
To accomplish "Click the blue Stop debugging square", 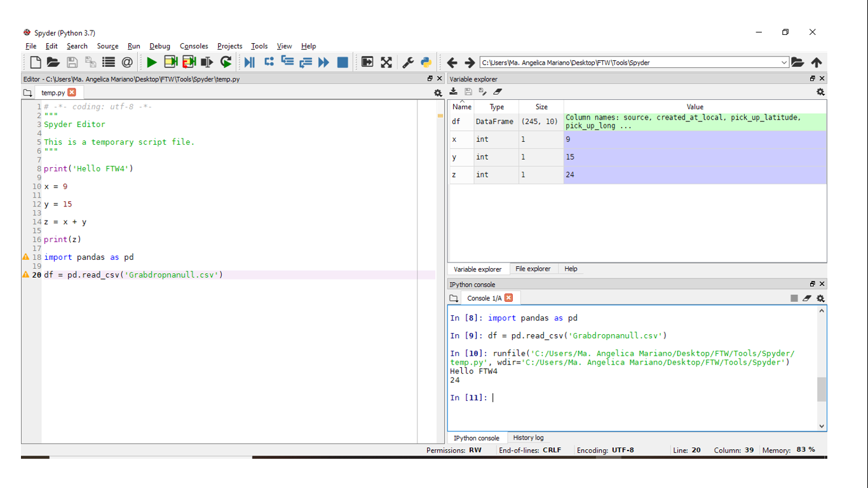I will [x=342, y=62].
